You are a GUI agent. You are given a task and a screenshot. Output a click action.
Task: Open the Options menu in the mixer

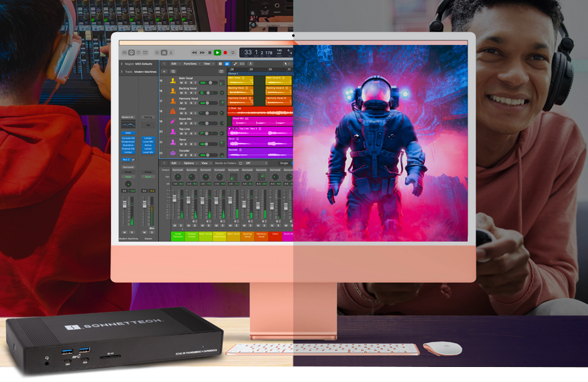tap(189, 163)
